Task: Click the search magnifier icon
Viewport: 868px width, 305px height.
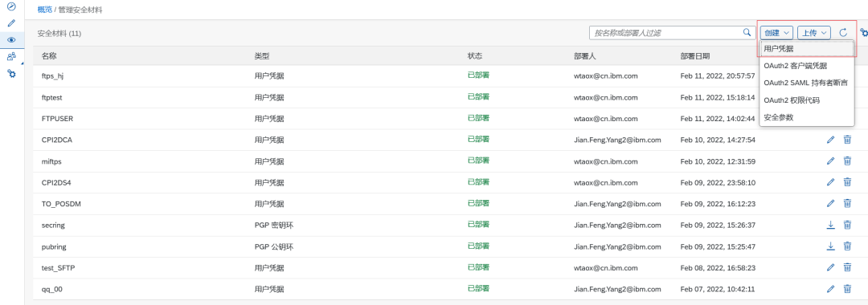Action: [746, 33]
